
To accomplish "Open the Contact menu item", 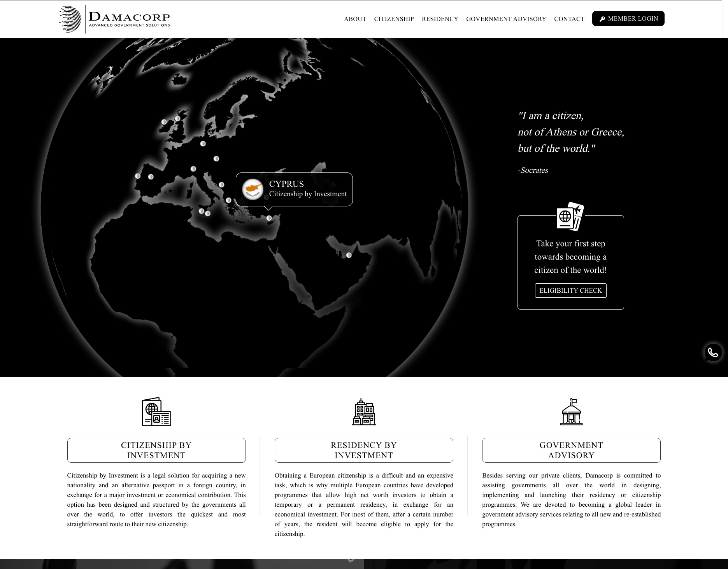I will [x=569, y=19].
